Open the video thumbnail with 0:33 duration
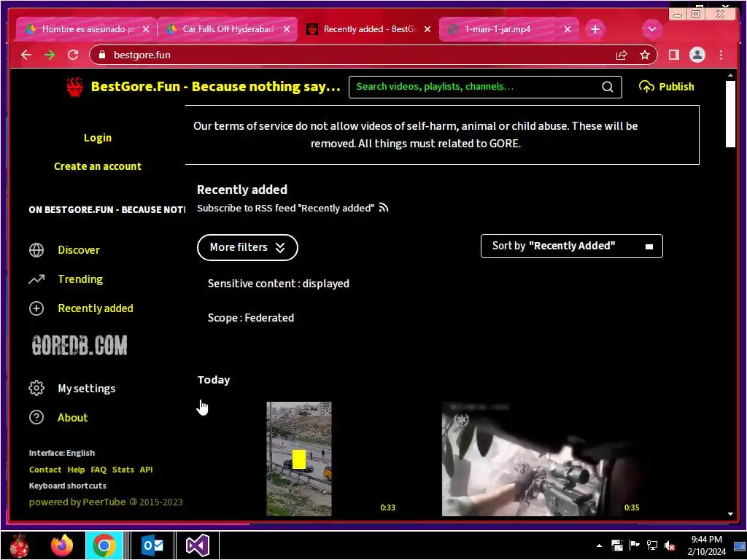The height and width of the screenshot is (560, 747). [x=299, y=459]
